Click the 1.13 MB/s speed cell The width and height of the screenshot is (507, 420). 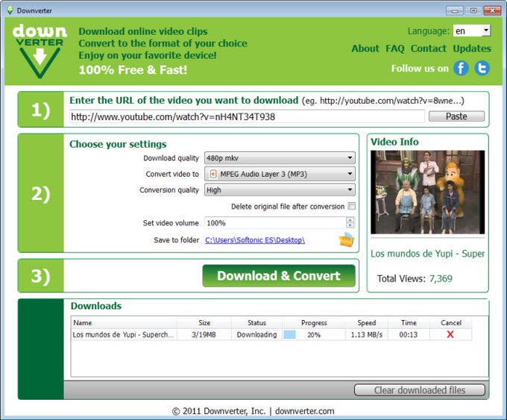coord(367,334)
